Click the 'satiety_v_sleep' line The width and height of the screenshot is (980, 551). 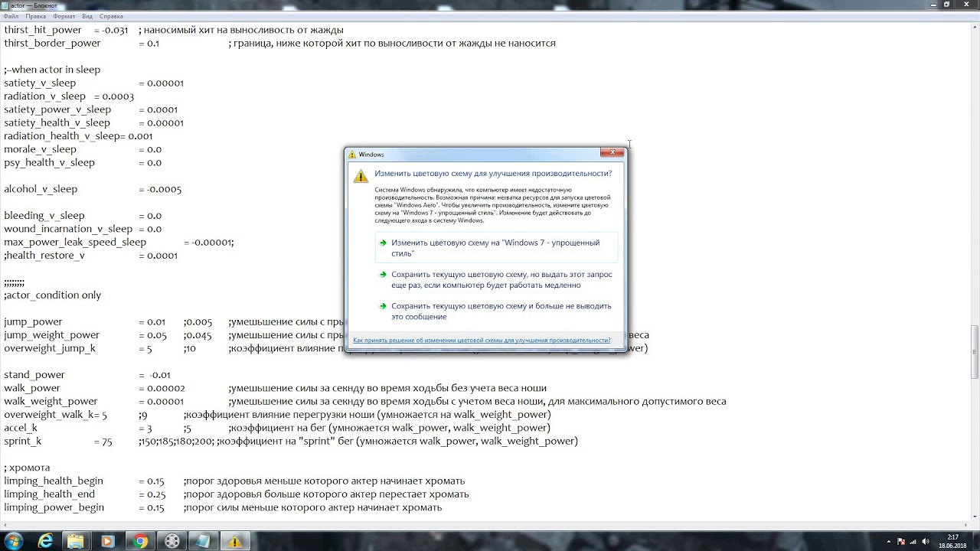point(93,83)
